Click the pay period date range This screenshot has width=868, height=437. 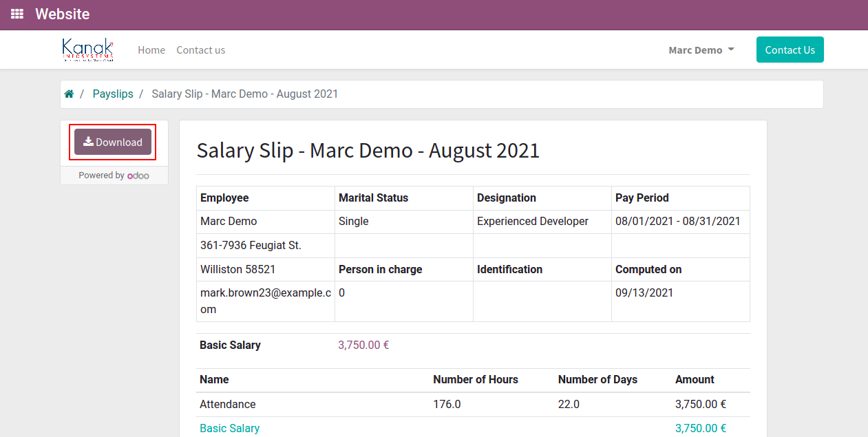click(x=677, y=222)
